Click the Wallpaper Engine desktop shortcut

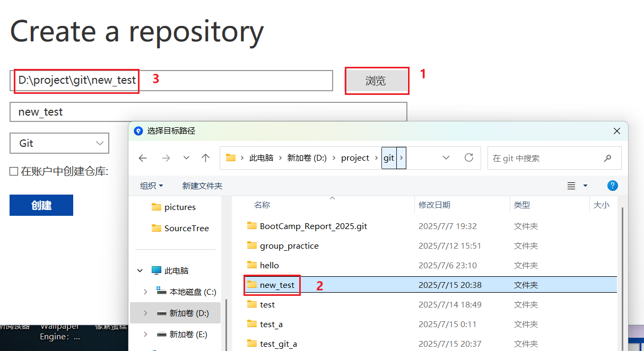(60, 332)
